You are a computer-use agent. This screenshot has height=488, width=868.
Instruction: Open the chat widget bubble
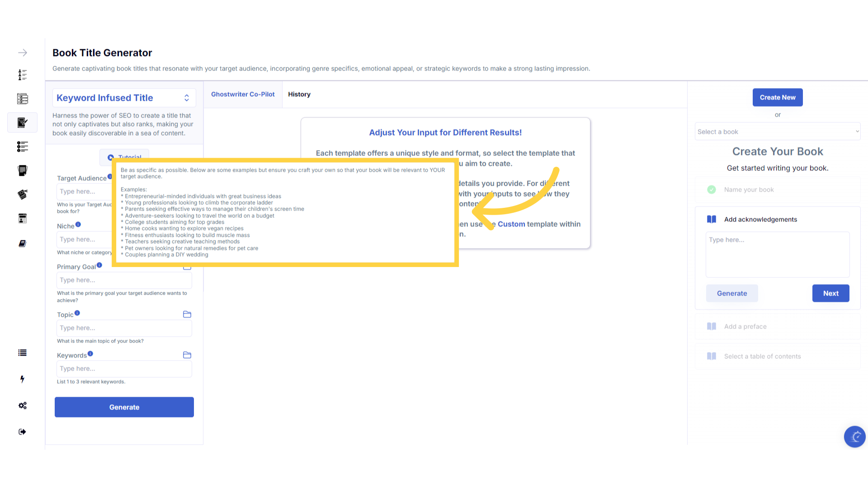(854, 436)
